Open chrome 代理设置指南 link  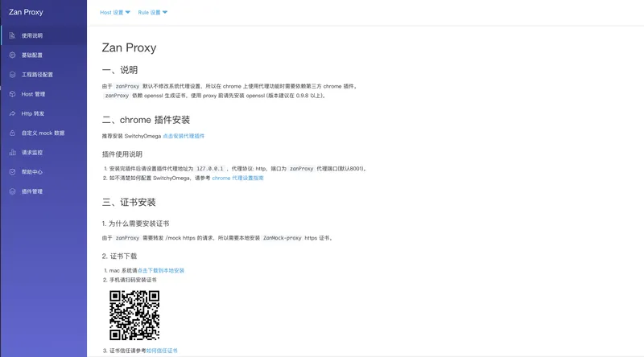(237, 178)
